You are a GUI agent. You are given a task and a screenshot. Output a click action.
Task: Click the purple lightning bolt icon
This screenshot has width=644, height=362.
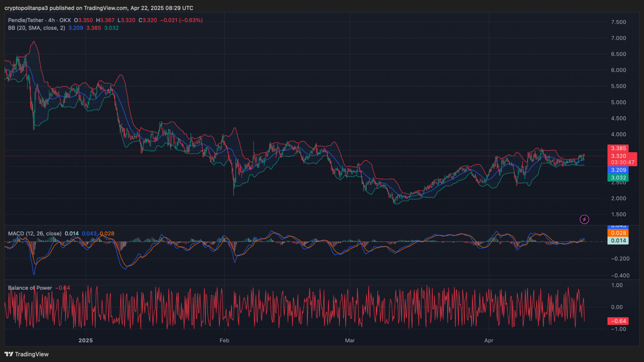(x=584, y=220)
